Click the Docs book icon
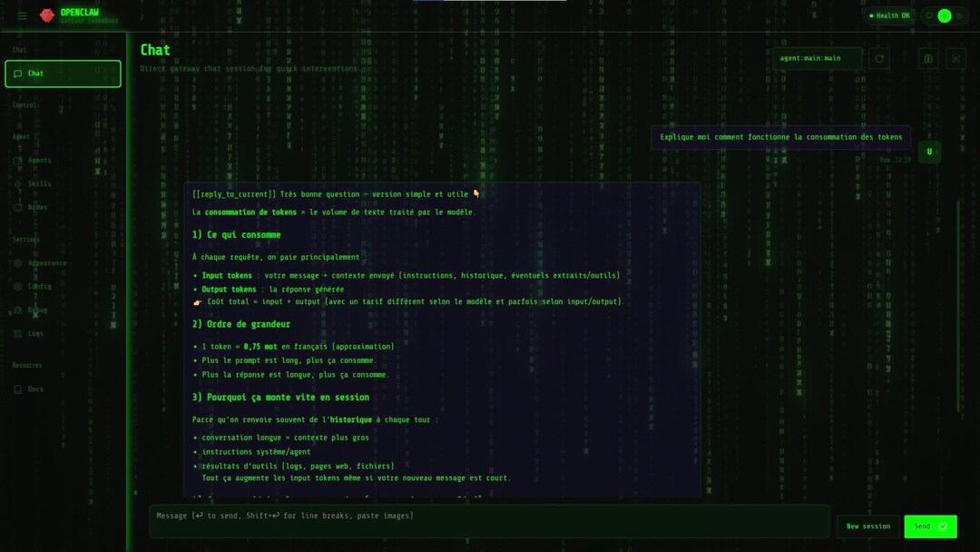The height and width of the screenshot is (552, 980). pos(18,389)
